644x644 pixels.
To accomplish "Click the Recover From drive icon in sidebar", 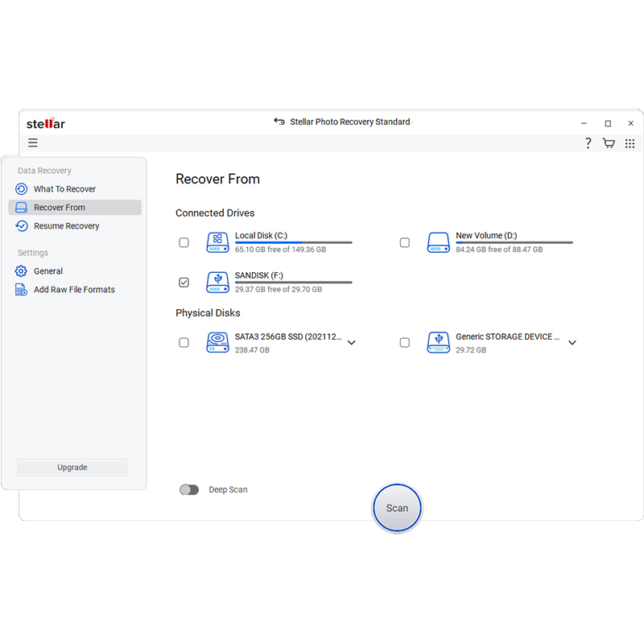I will (x=22, y=208).
